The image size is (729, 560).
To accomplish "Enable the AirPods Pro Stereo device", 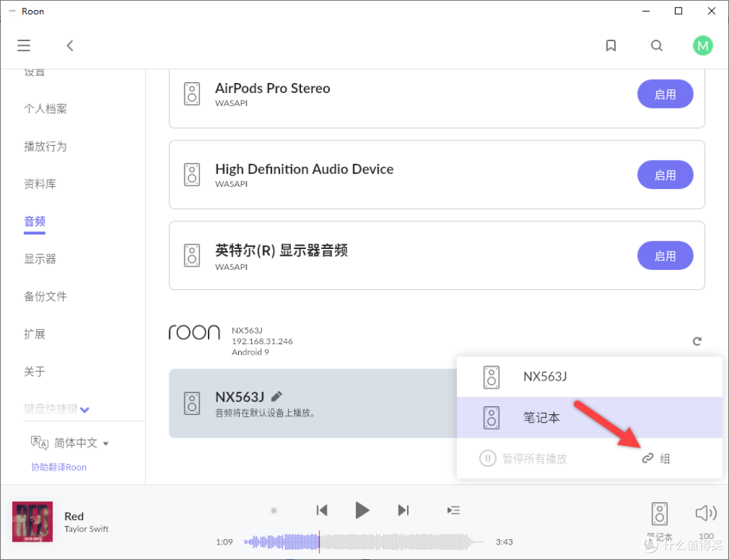I will pyautogui.click(x=665, y=94).
